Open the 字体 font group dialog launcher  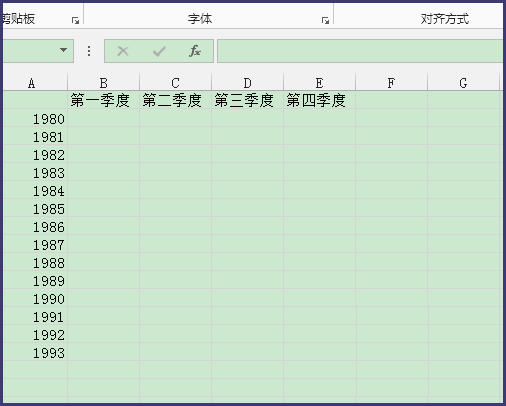tap(325, 21)
